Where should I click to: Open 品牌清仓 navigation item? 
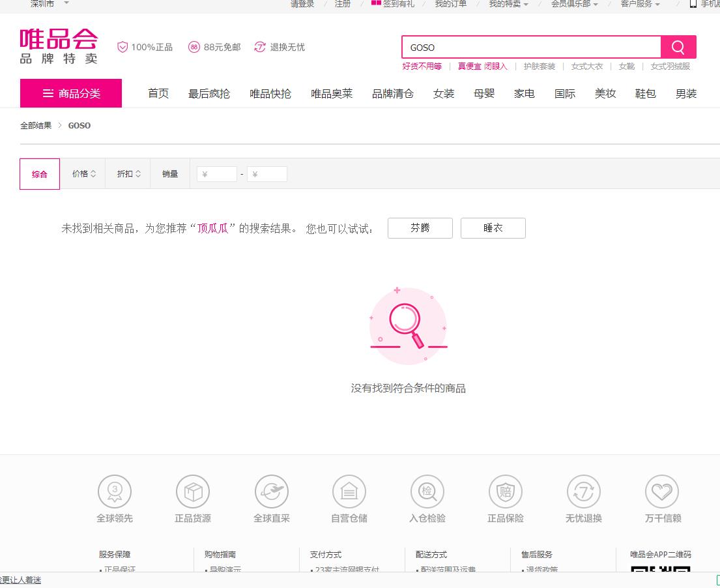click(x=393, y=94)
